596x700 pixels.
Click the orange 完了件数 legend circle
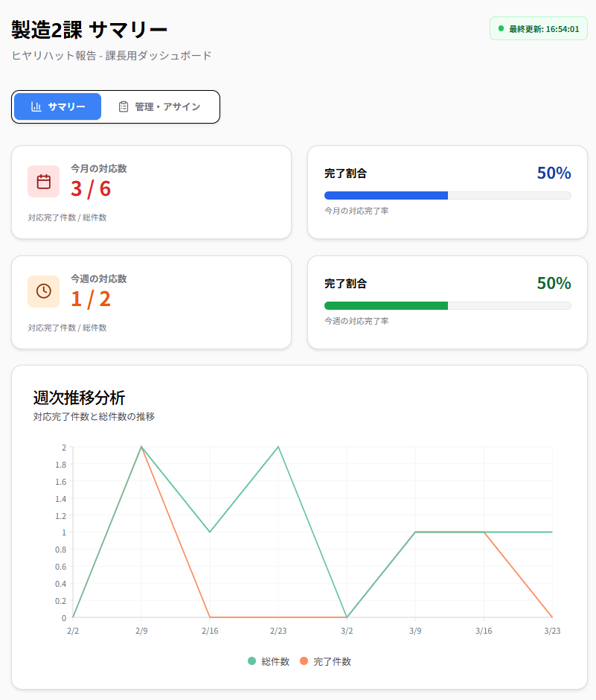click(x=304, y=661)
